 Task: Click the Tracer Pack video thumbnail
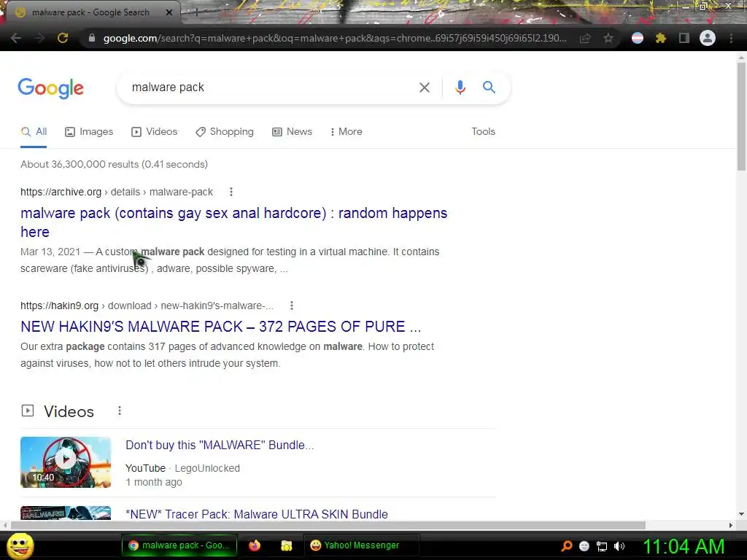(x=66, y=513)
